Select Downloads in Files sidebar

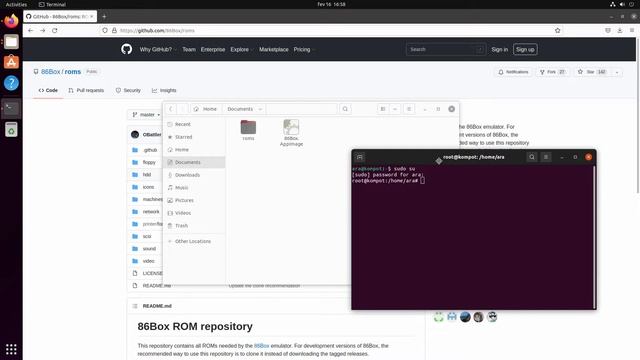194,175
